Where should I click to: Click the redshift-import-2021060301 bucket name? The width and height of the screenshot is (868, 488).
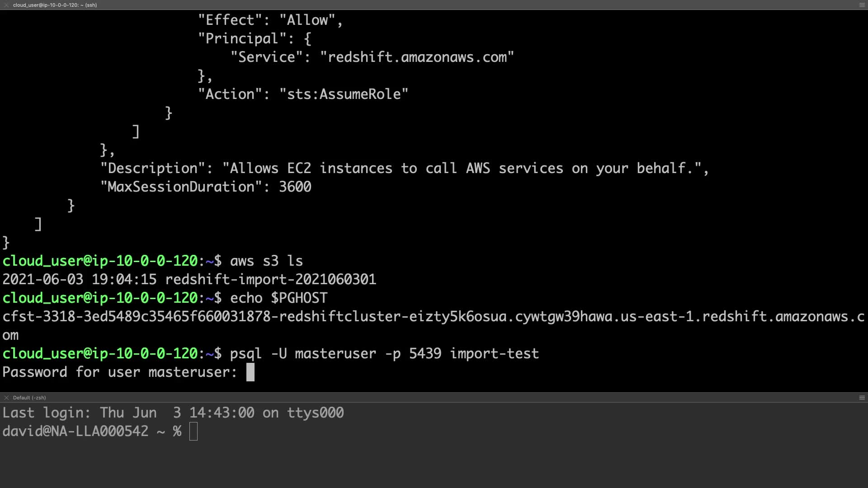tap(270, 279)
